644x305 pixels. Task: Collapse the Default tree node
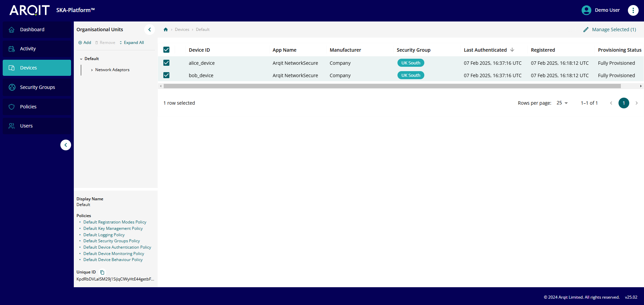tap(81, 59)
